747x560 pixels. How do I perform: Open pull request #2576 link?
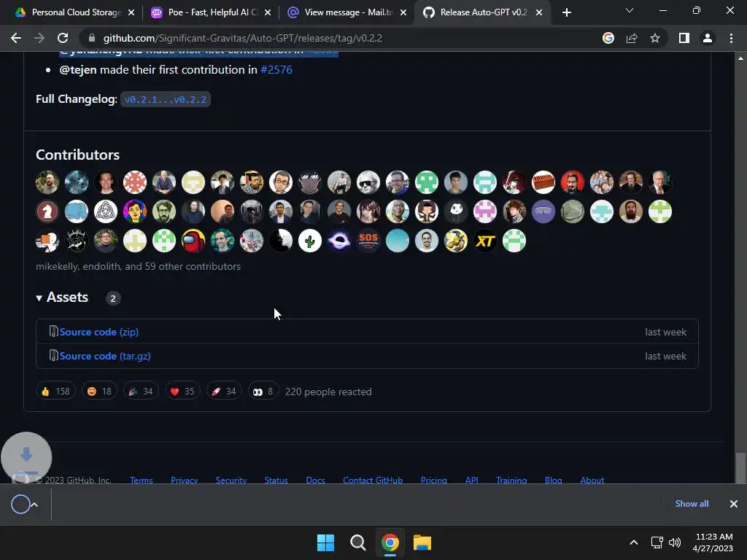click(x=276, y=69)
